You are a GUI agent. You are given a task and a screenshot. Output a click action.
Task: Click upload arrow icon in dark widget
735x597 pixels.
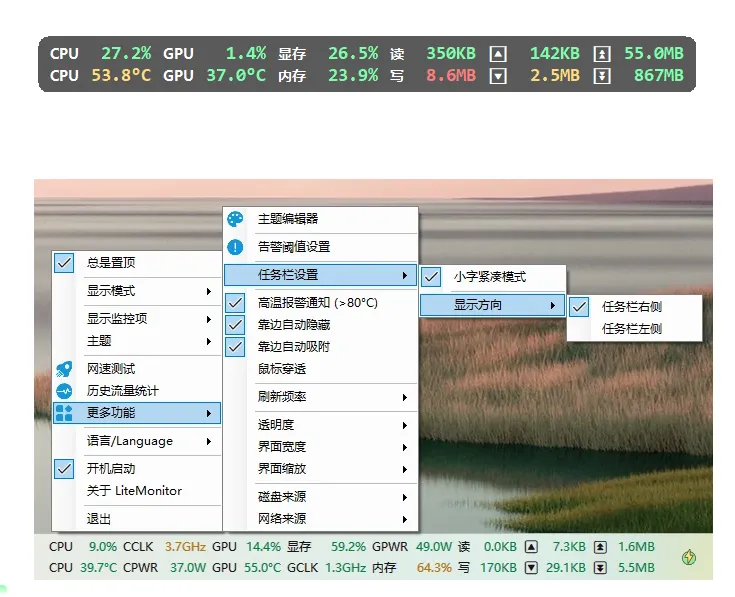498,54
